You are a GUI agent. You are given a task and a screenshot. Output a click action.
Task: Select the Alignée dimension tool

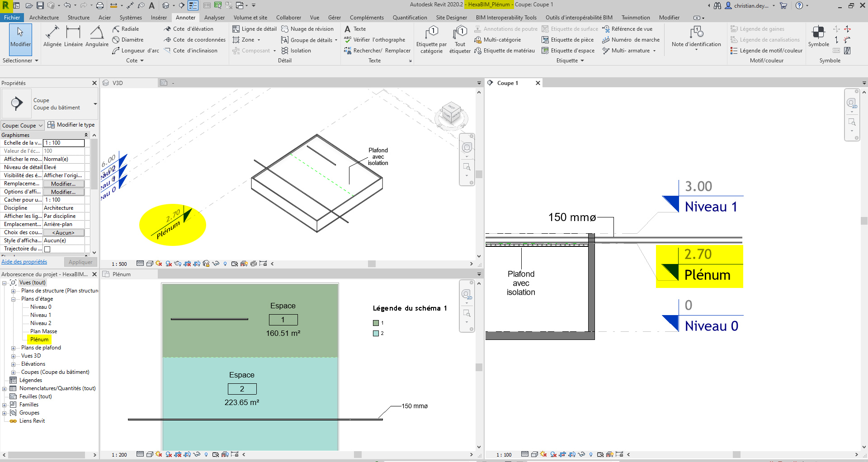52,36
